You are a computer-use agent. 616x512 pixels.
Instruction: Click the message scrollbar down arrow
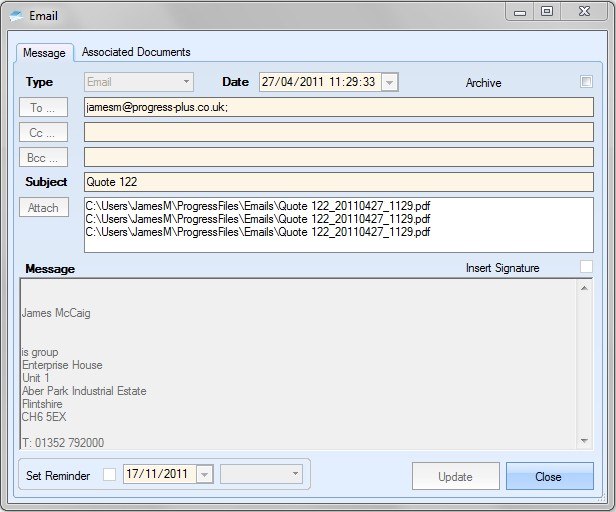pos(584,440)
